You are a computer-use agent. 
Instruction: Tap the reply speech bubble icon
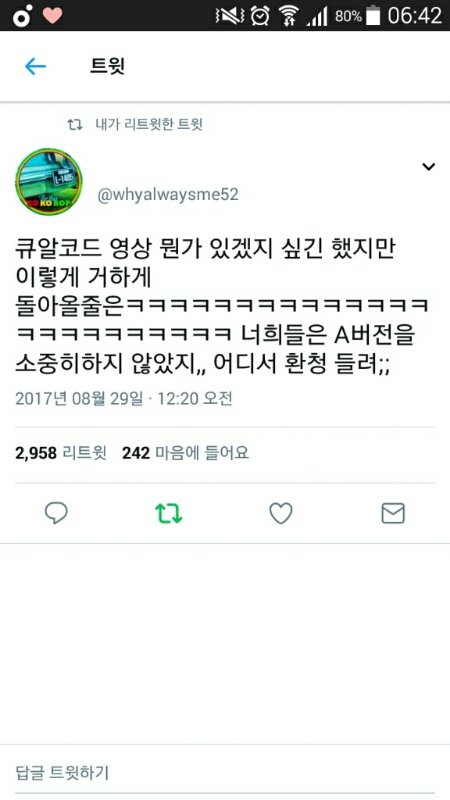click(x=56, y=513)
